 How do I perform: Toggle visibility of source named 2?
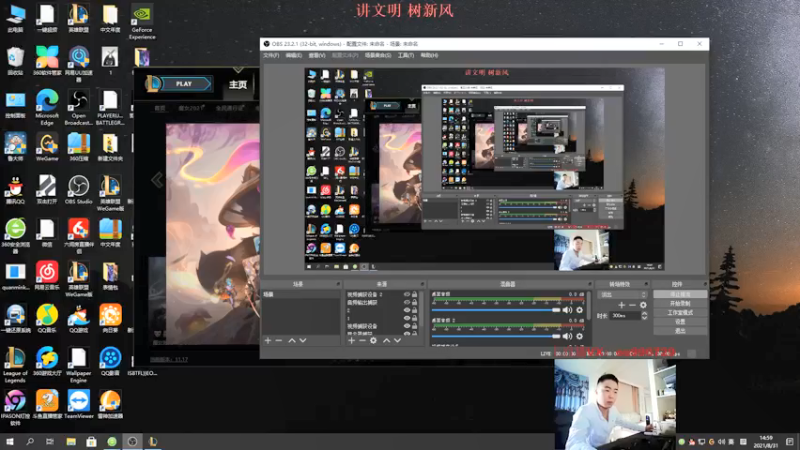[407, 310]
